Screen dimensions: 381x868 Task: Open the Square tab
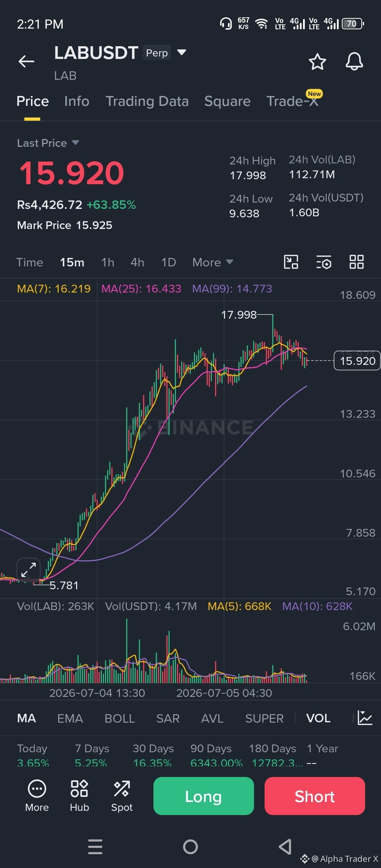click(228, 101)
